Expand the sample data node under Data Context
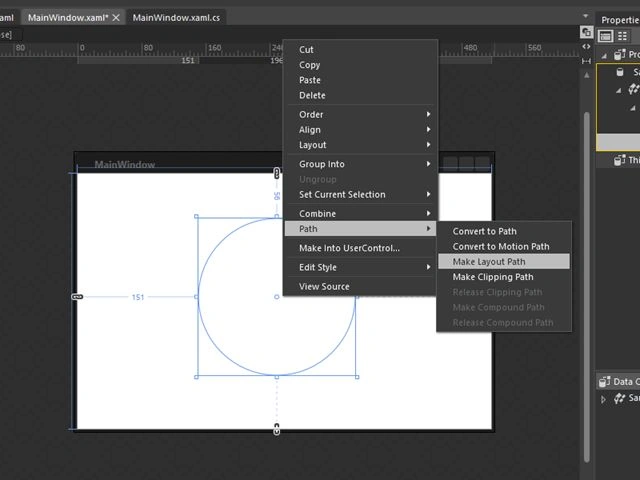The height and width of the screenshot is (480, 640). [603, 399]
